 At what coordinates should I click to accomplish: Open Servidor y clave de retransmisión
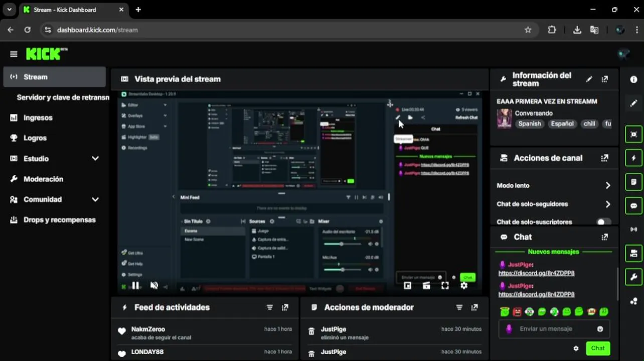[x=63, y=97]
